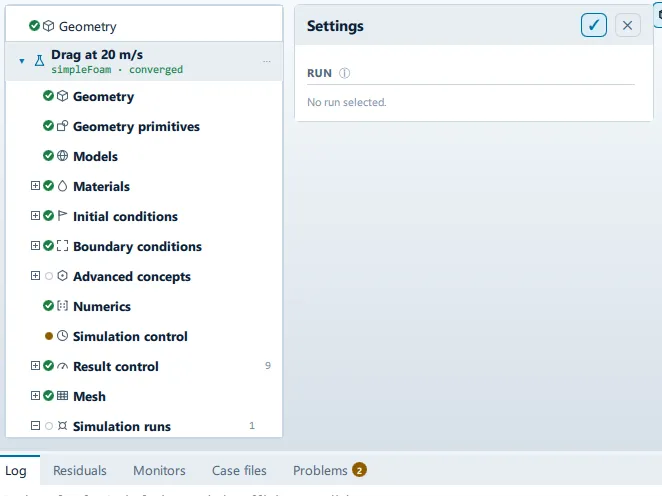Click the Problems badge showing 2
This screenshot has height=496, width=662.
(x=359, y=470)
